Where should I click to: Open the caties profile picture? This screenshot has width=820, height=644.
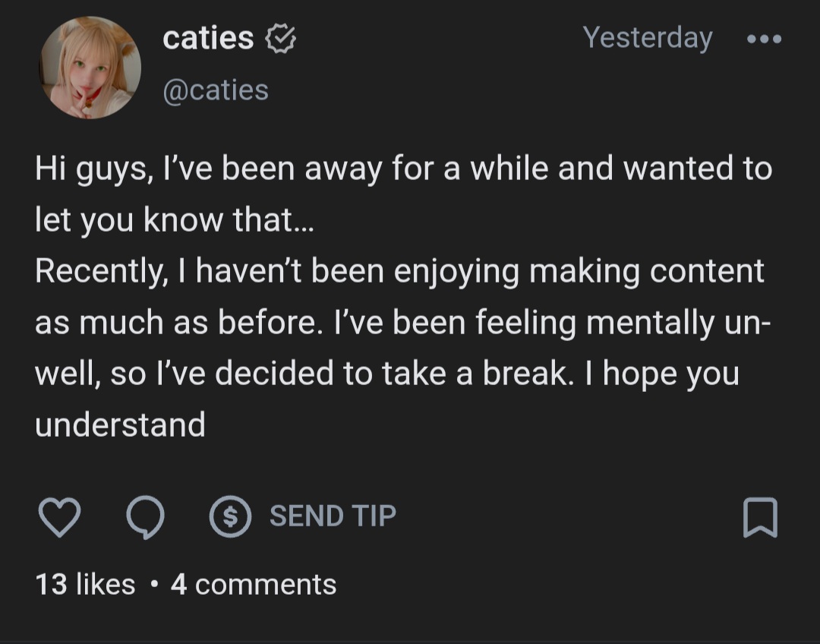pos(90,67)
